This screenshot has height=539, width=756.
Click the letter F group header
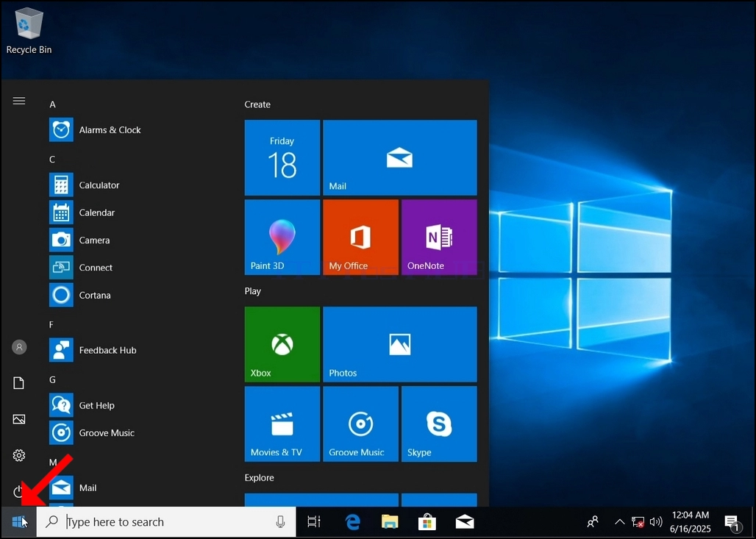pyautogui.click(x=51, y=324)
